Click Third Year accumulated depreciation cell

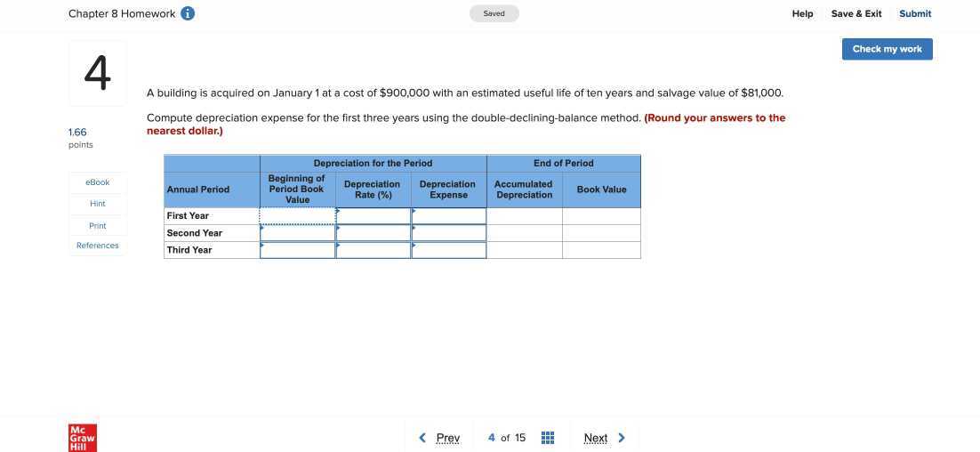pos(525,250)
